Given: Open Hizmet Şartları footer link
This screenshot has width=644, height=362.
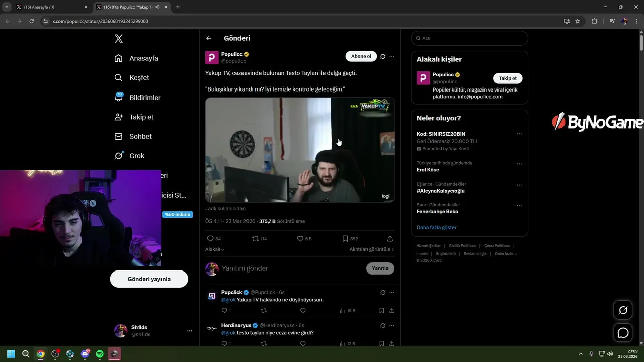Looking at the screenshot, I should click(429, 246).
